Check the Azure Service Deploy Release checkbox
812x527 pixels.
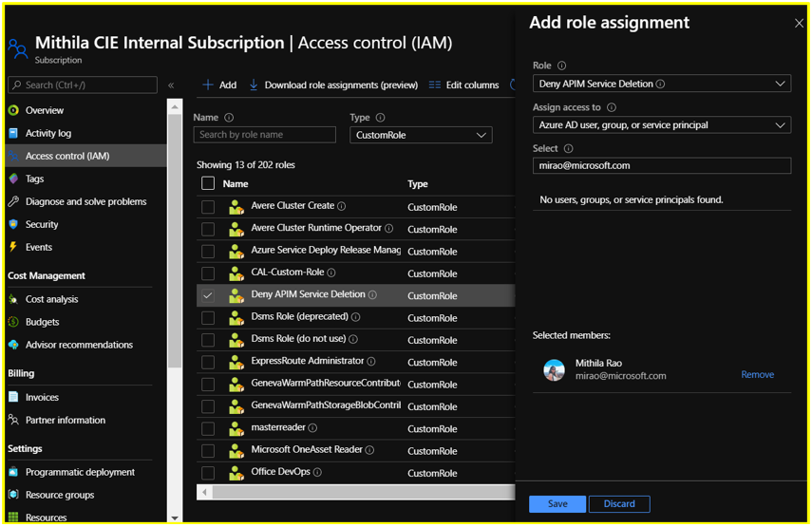[x=208, y=252]
